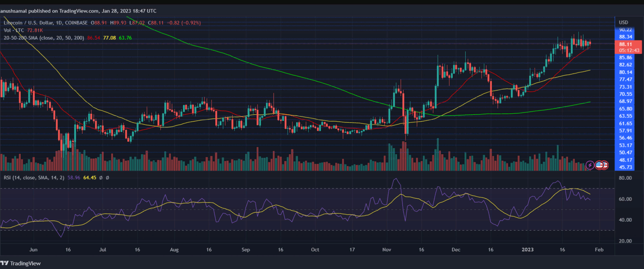The height and width of the screenshot is (269, 644).
Task: Click the Feb label on time axis
Action: (599, 250)
